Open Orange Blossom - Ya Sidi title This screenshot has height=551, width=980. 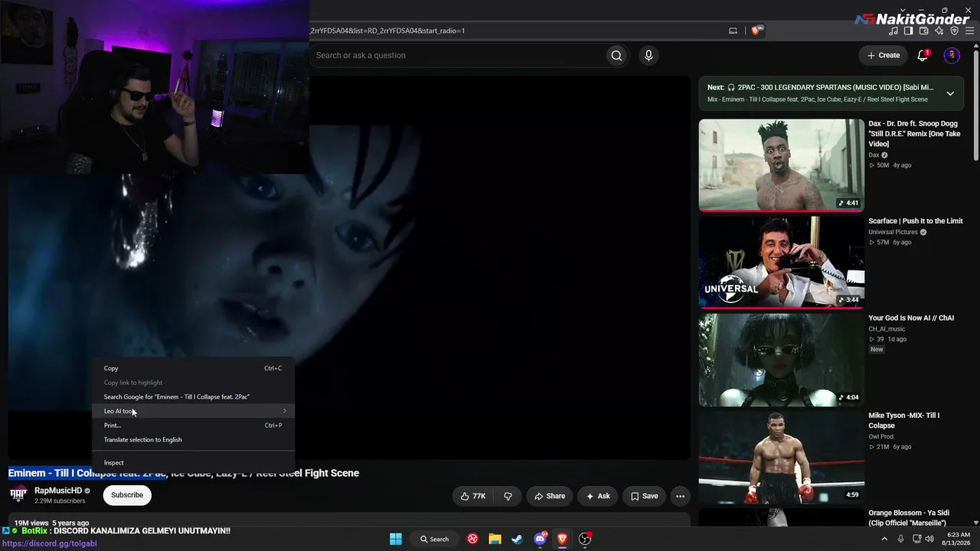[909, 517]
